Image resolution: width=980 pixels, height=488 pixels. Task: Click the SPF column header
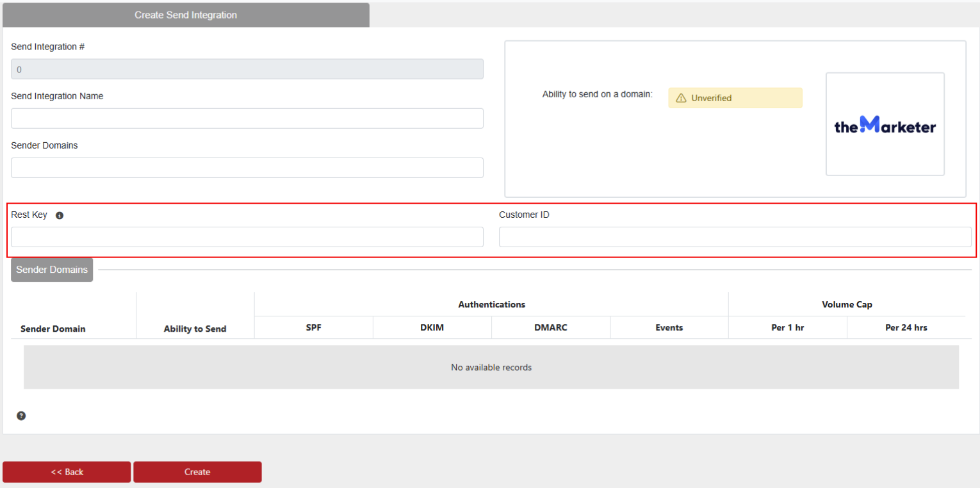coord(313,327)
